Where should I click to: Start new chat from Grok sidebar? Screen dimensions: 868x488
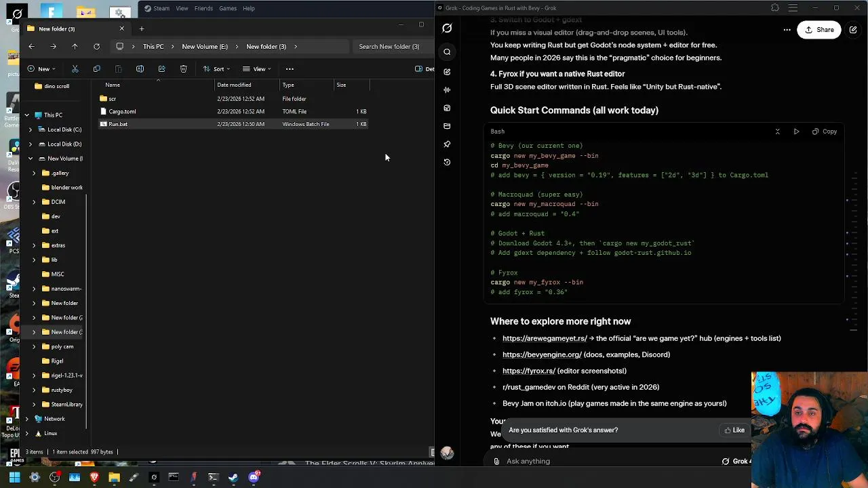[447, 71]
